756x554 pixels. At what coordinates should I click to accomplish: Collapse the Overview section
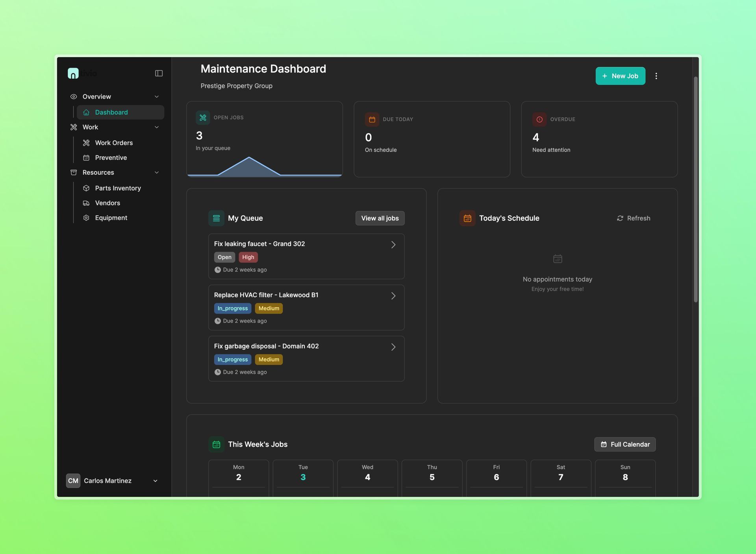click(157, 96)
